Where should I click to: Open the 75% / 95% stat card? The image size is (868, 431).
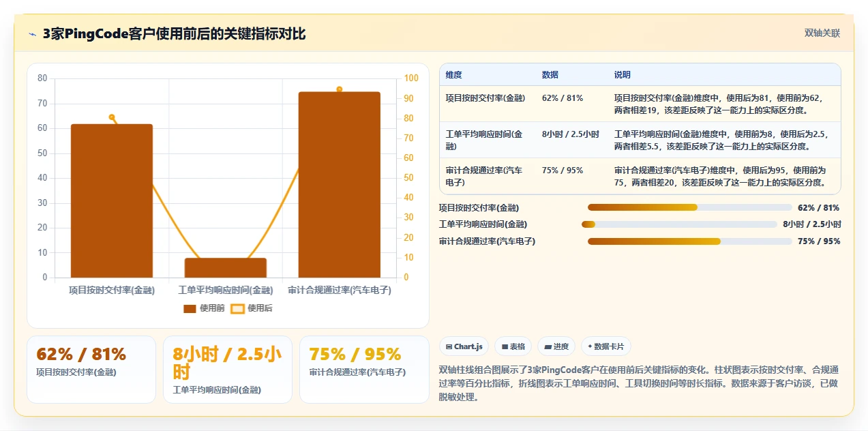364,369
